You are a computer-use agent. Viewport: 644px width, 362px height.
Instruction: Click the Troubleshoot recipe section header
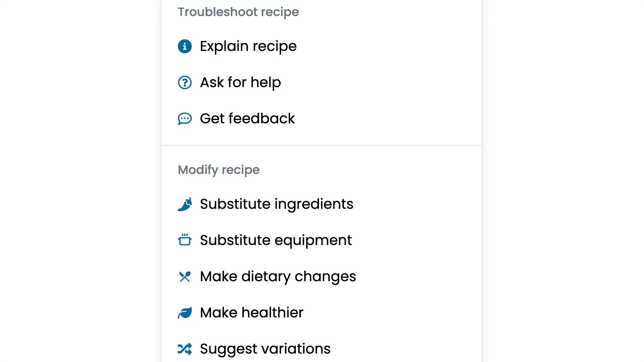point(238,12)
